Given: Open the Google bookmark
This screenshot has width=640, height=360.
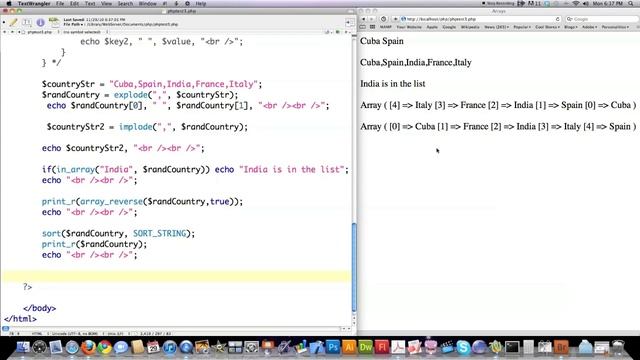Looking at the screenshot, I should 449,27.
